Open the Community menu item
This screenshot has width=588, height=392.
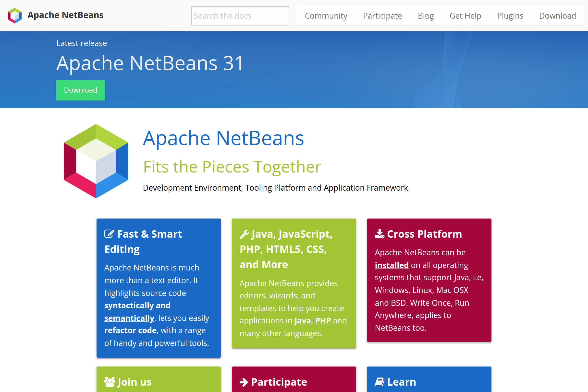(x=326, y=16)
